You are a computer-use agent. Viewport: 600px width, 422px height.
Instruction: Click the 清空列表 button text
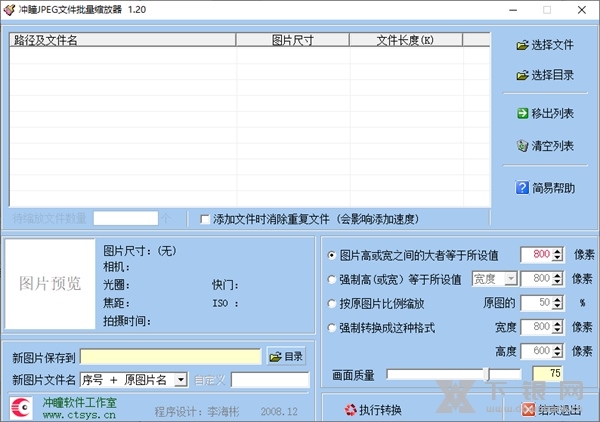click(552, 146)
